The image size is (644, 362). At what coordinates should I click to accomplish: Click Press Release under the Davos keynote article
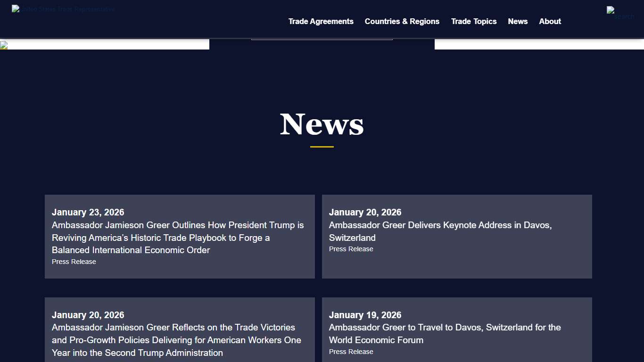351,249
